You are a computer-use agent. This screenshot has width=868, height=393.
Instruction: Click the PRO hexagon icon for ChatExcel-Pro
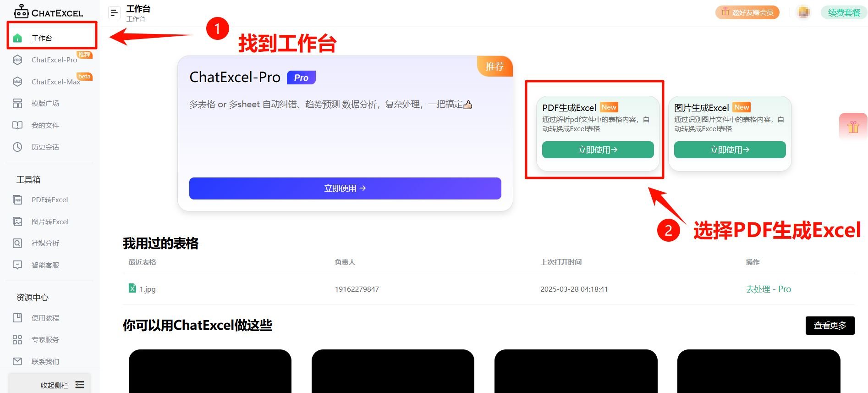pos(17,60)
